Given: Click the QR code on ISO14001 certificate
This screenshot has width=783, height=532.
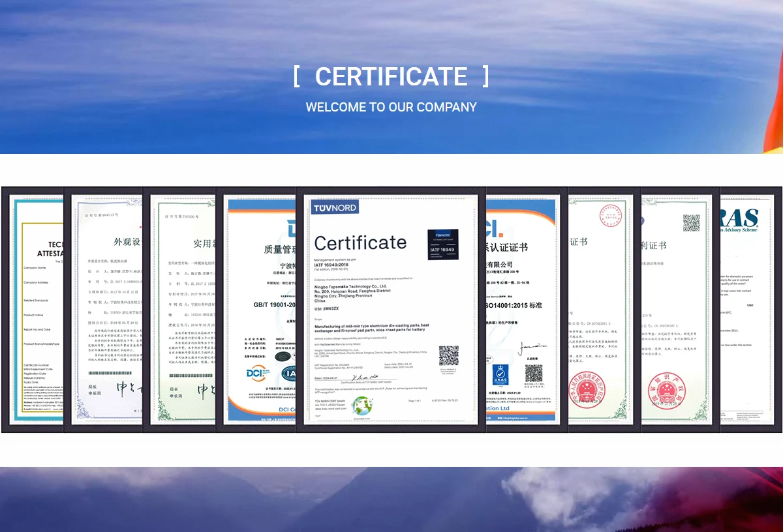Looking at the screenshot, I should (x=534, y=374).
